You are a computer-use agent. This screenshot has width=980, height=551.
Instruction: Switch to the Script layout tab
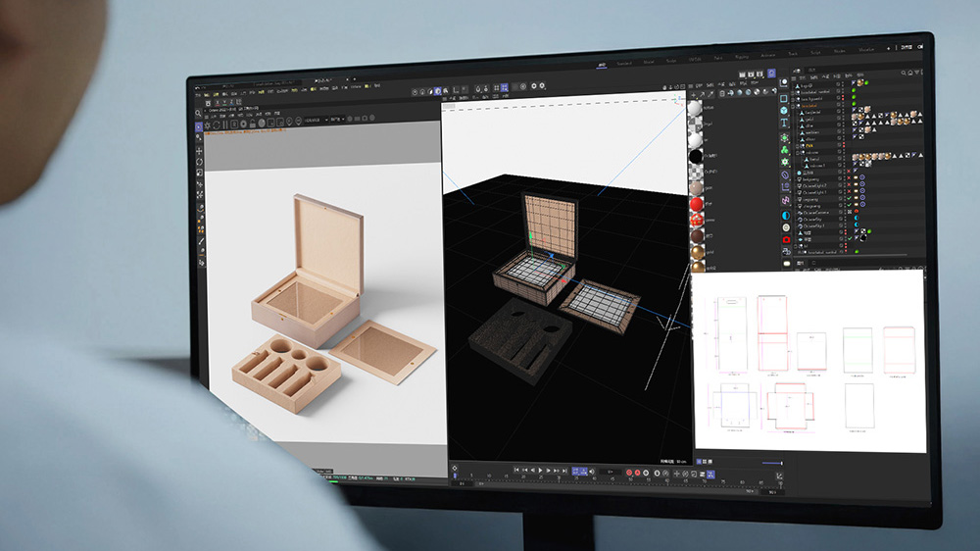coord(815,53)
